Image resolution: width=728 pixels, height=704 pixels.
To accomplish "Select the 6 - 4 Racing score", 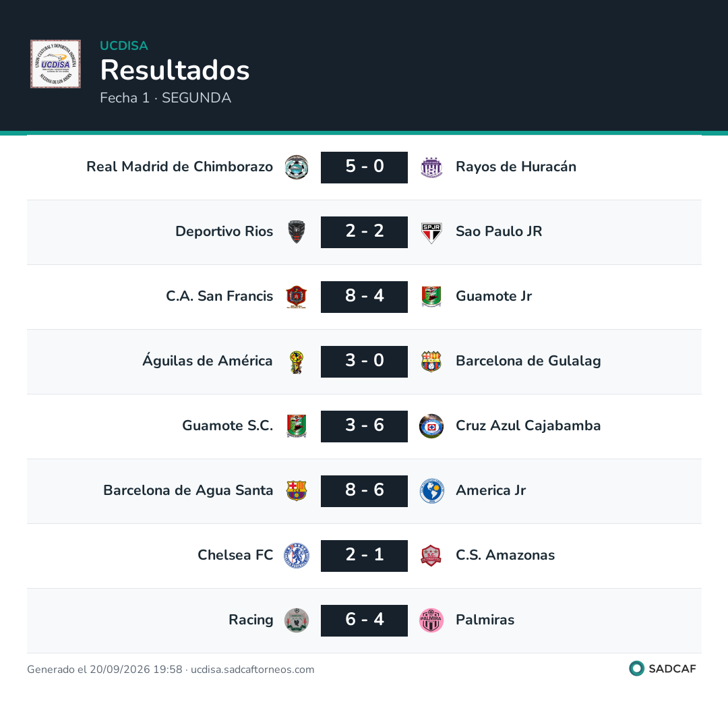I will [364, 620].
